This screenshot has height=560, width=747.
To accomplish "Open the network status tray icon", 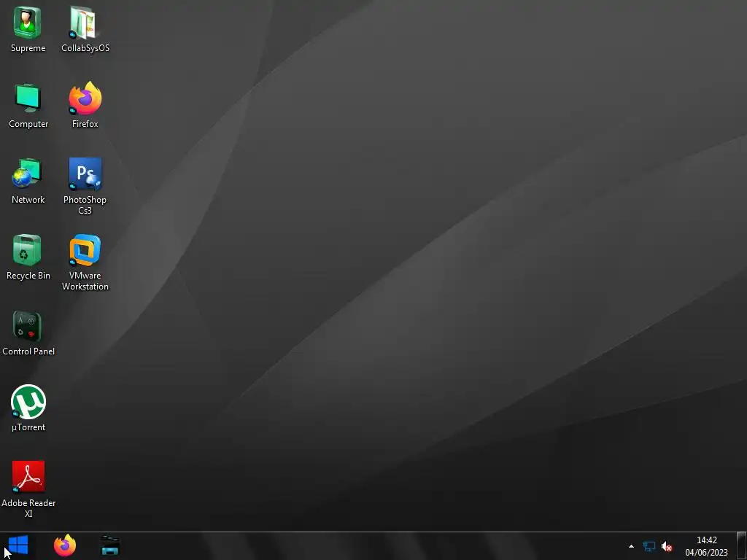I will [649, 546].
